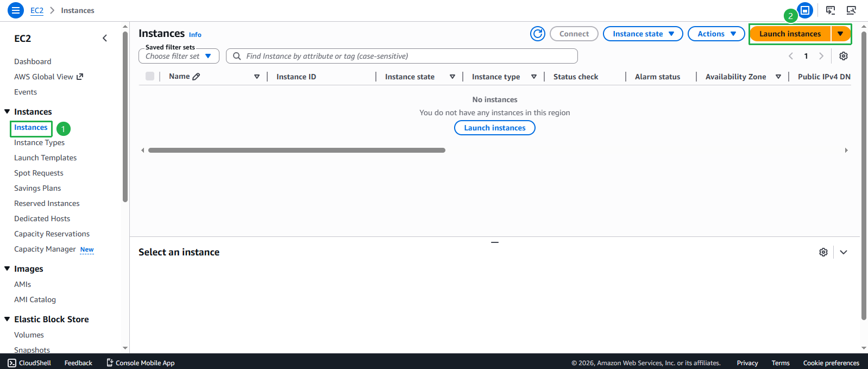Sort by Instance type column
868x369 pixels.
click(534, 77)
